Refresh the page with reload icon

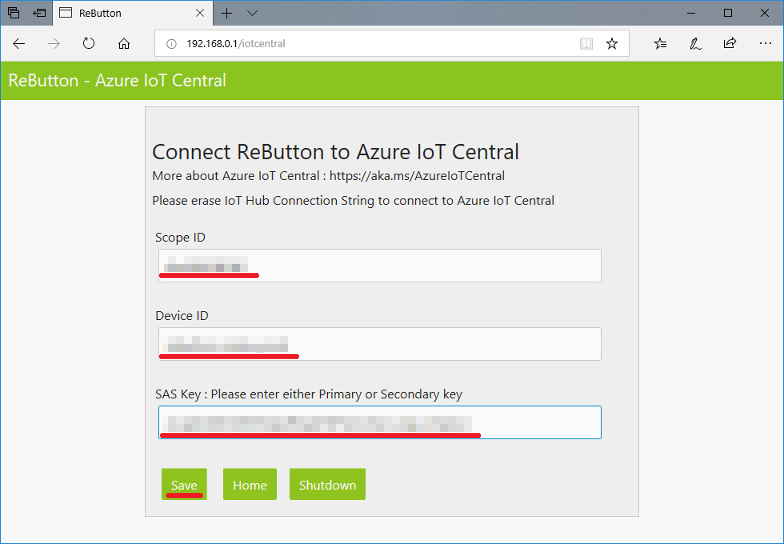click(88, 44)
